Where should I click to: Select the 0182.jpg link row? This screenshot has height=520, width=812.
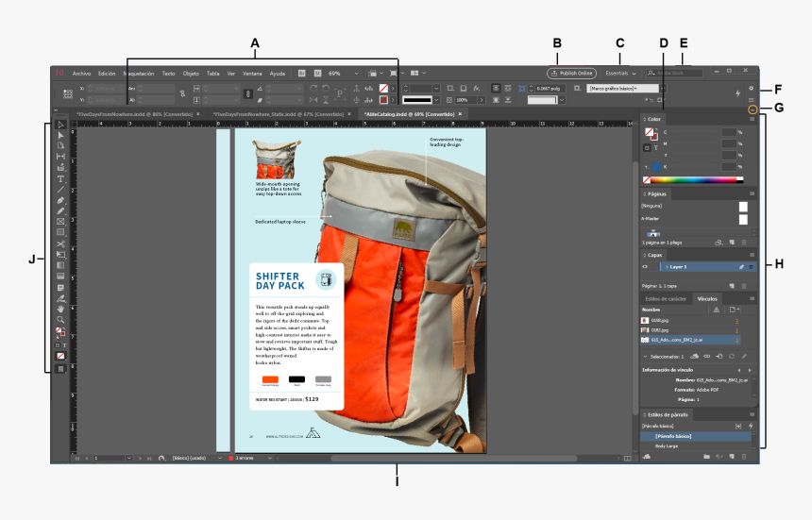690,330
